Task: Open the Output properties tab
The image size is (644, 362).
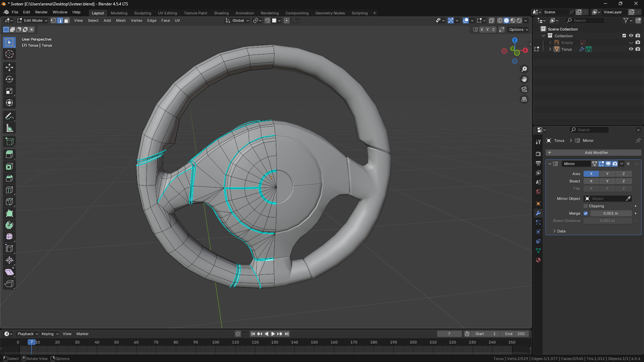Action: [538, 163]
